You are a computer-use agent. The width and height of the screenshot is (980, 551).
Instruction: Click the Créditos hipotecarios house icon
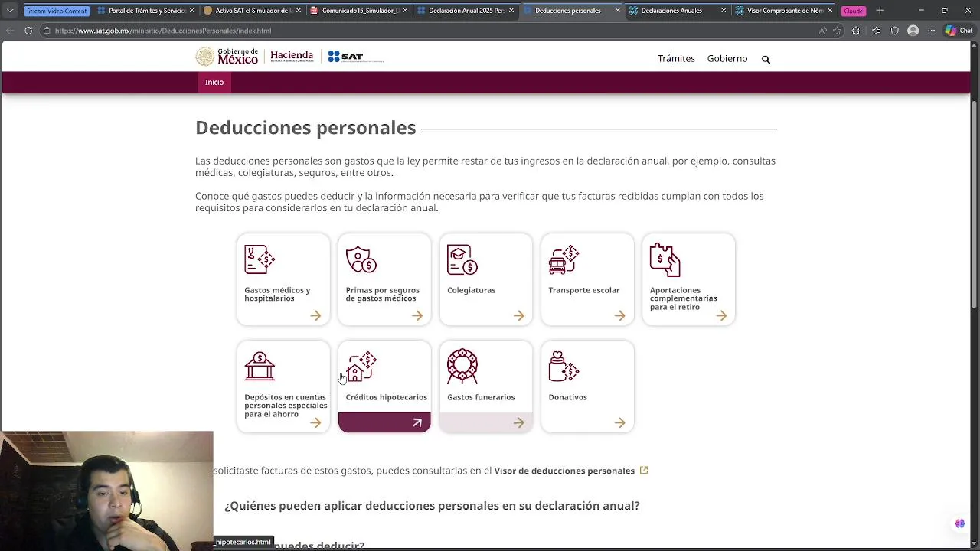click(361, 367)
